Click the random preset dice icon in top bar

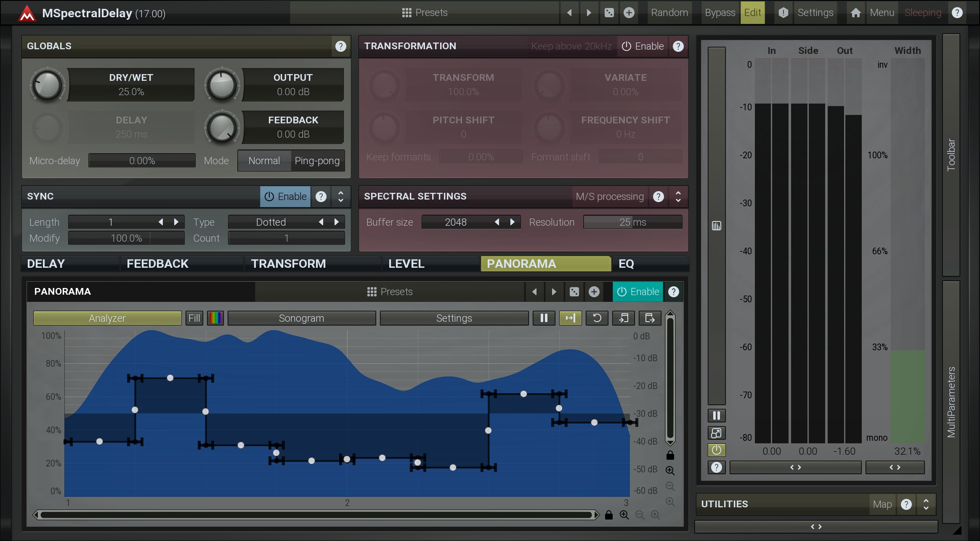[x=609, y=13]
